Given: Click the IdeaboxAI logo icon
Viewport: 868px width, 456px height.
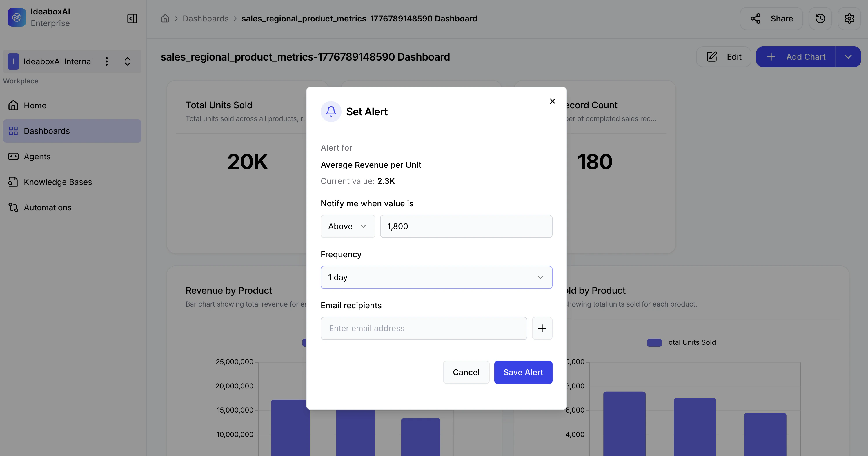Looking at the screenshot, I should click(x=17, y=17).
